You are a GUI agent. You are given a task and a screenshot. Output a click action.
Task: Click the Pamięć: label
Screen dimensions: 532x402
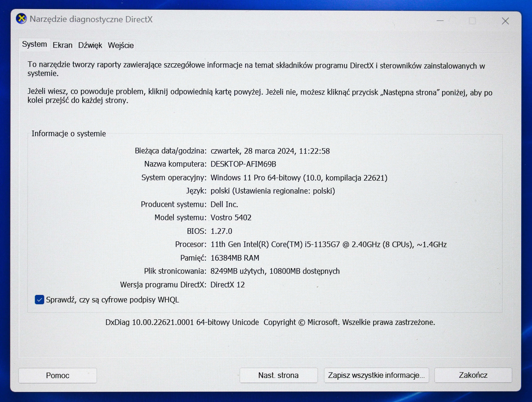[193, 258]
